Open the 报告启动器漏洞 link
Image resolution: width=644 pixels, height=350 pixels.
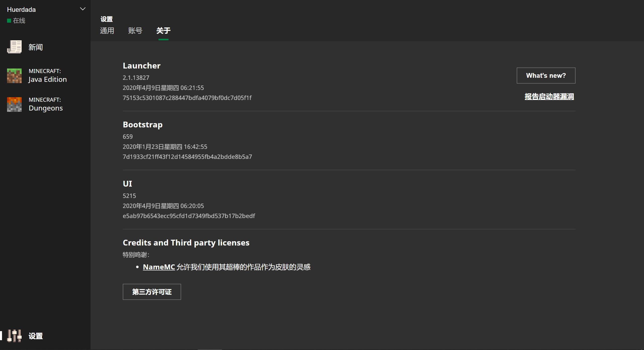click(549, 97)
